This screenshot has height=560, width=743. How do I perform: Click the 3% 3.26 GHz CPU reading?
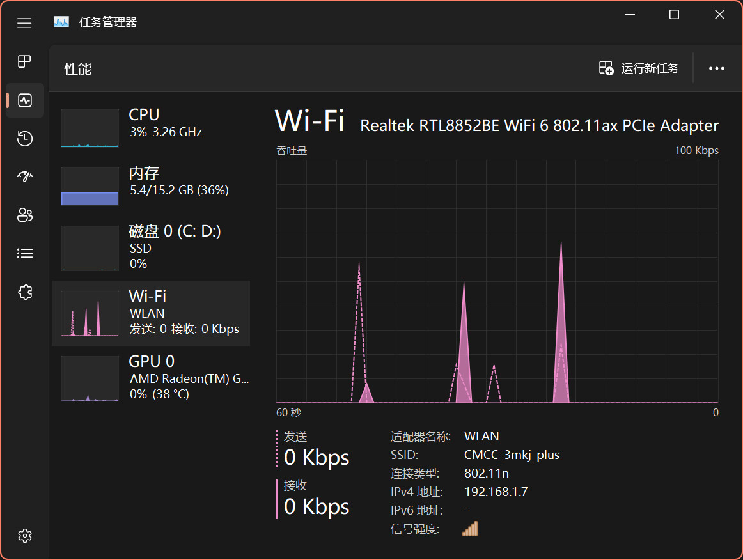pos(166,132)
